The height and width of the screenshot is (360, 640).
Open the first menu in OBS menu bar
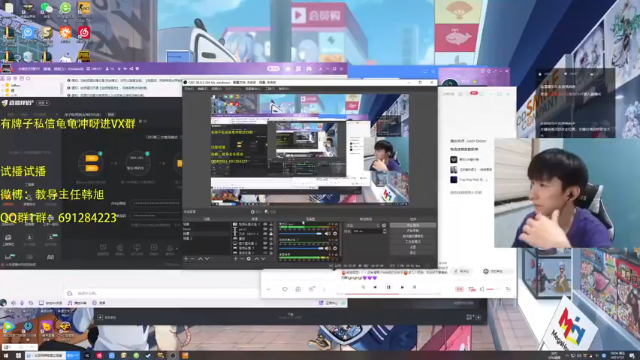coord(189,89)
